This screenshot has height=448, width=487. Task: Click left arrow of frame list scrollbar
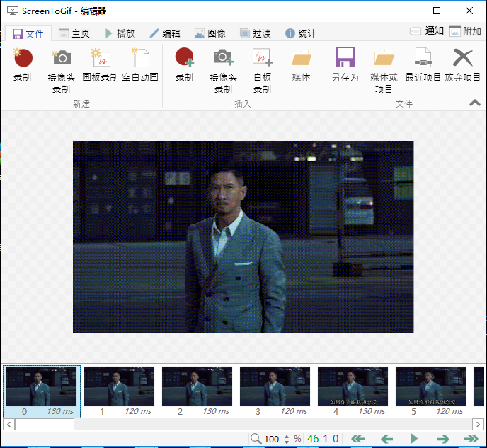9,424
